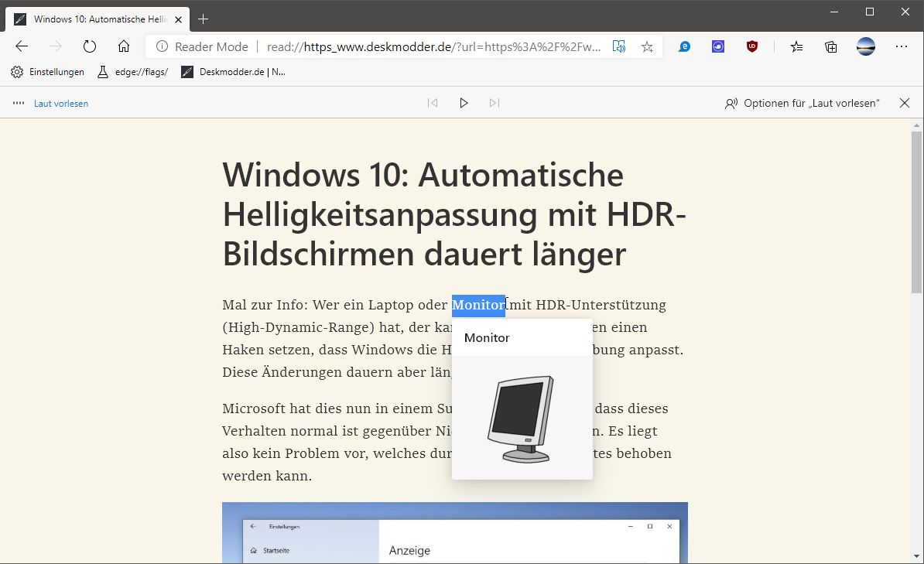Image resolution: width=924 pixels, height=564 pixels.
Task: Open the Favorites list
Action: (x=797, y=46)
